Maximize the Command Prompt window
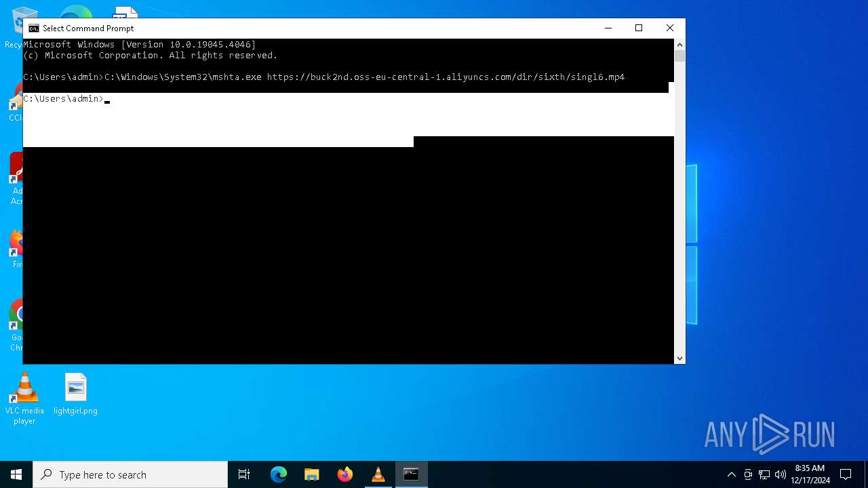 click(x=639, y=28)
